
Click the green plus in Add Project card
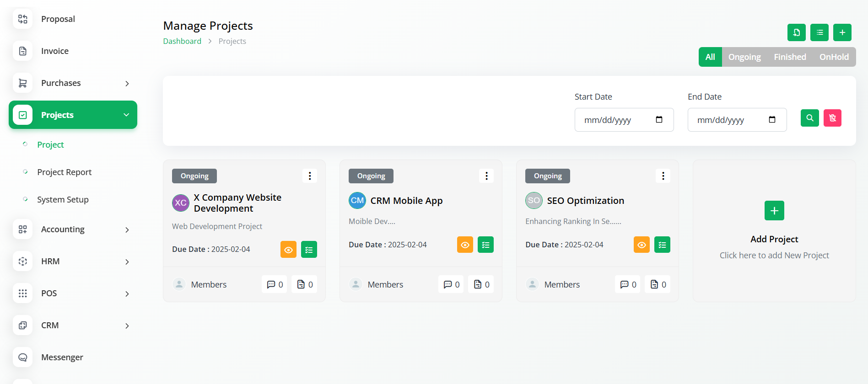pos(774,210)
